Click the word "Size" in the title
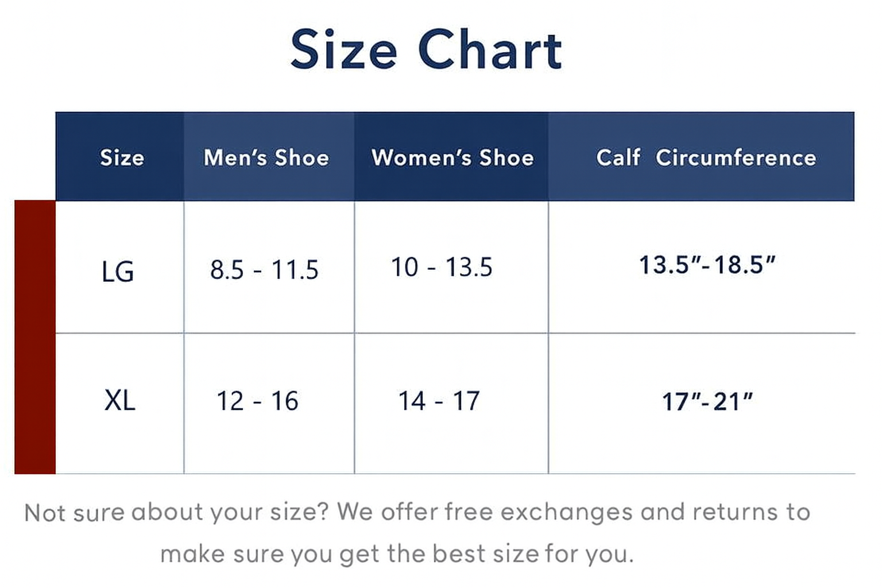This screenshot has height=588, width=882. pos(343,50)
